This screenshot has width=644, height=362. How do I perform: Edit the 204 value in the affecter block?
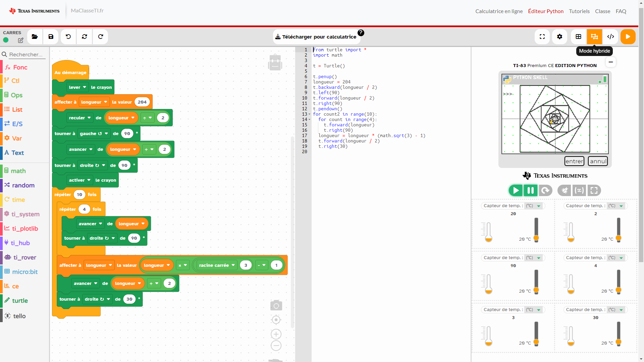click(x=142, y=102)
